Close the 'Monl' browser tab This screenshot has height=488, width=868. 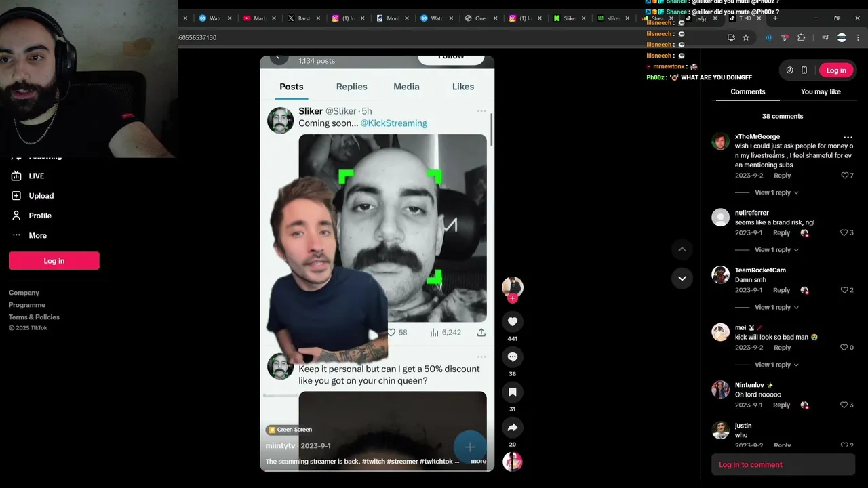407,18
